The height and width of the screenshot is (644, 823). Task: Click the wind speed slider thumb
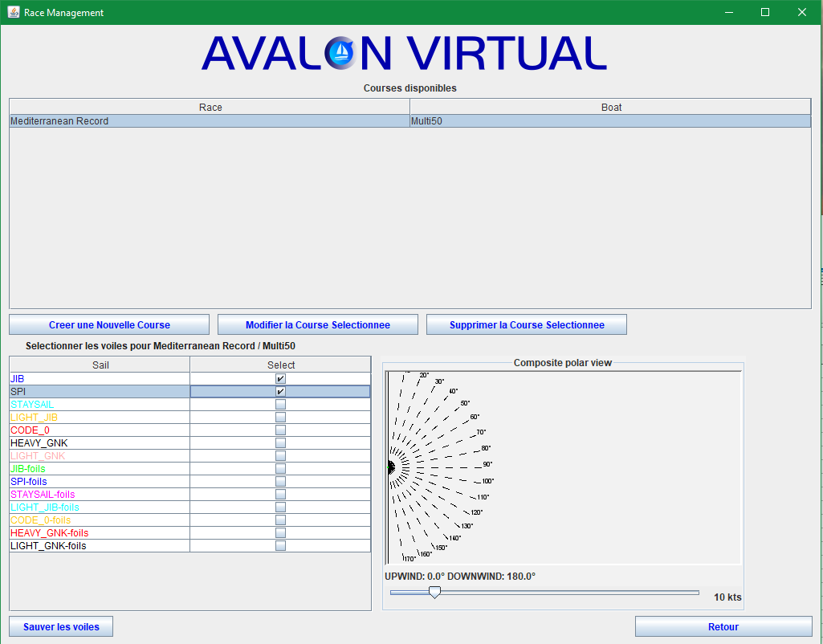[x=434, y=592]
